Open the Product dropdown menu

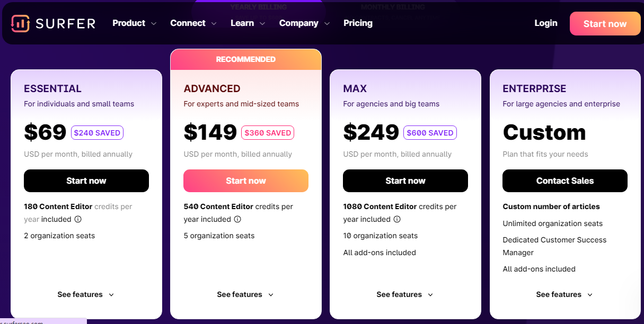point(134,23)
